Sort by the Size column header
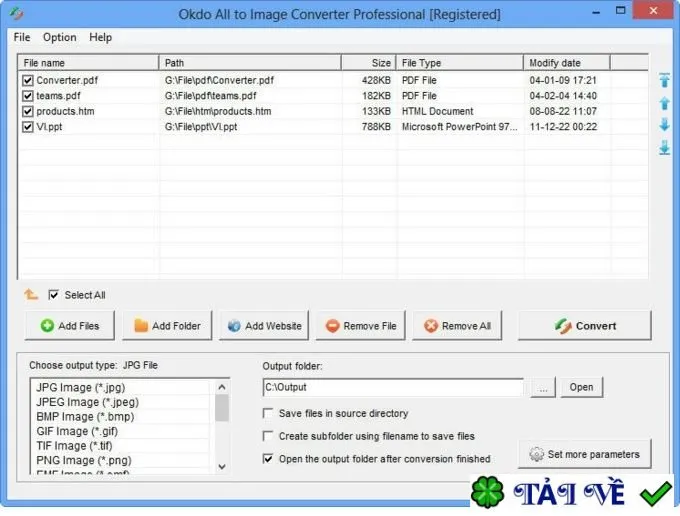The height and width of the screenshot is (516, 680). (369, 63)
